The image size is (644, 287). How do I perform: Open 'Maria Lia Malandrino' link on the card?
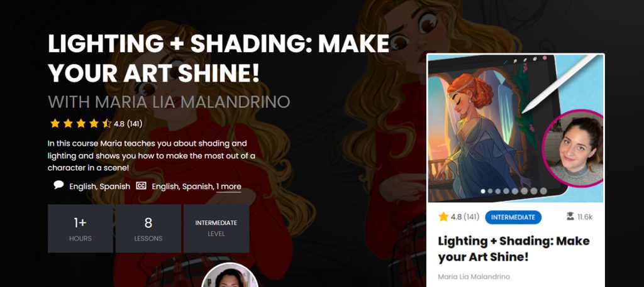474,277
